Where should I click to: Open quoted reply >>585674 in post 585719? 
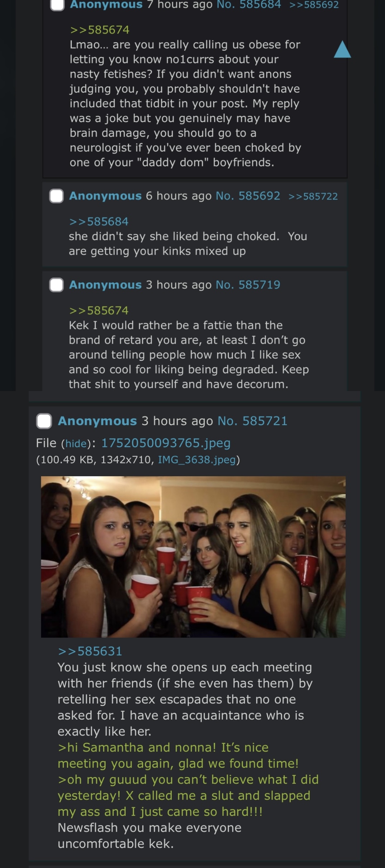point(99,311)
